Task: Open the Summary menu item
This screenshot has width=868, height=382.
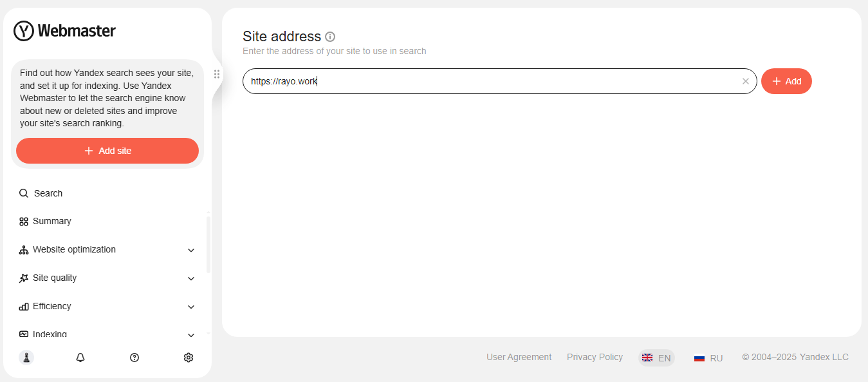Action: point(51,221)
